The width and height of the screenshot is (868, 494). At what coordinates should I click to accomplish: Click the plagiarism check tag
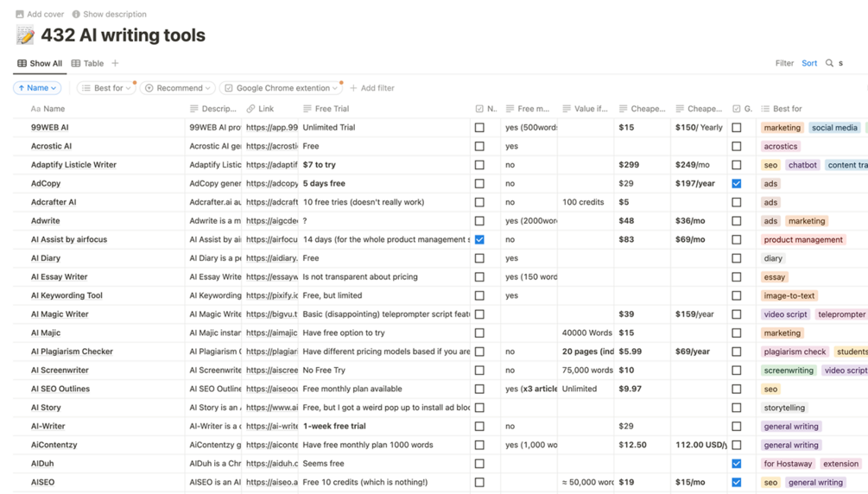(x=795, y=351)
